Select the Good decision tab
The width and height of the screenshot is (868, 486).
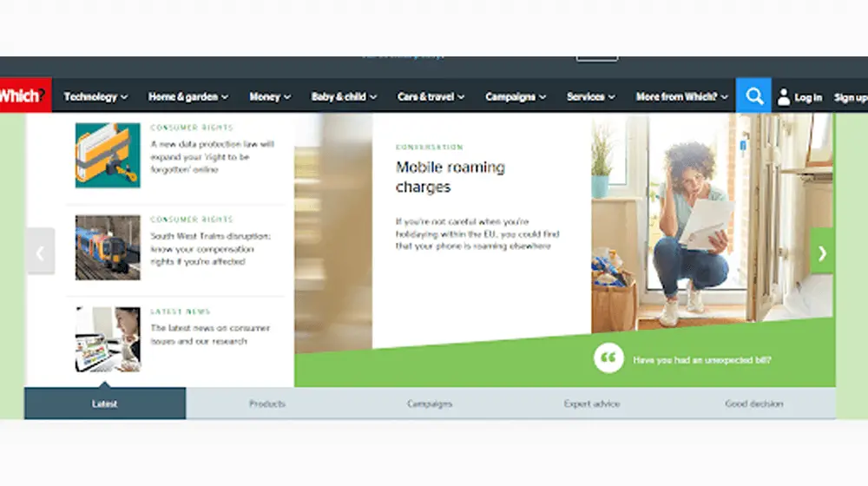pos(754,403)
